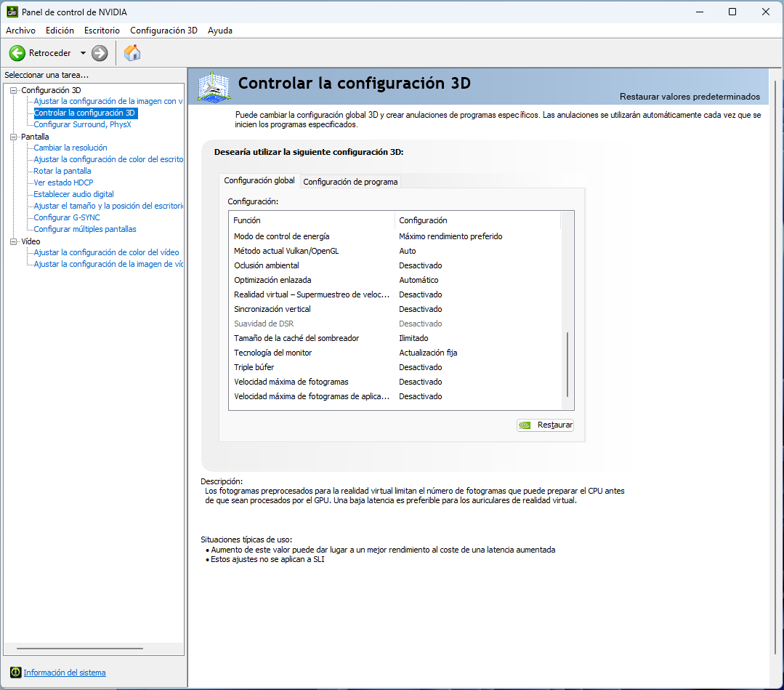Click the Ilimitado value
This screenshot has height=690, width=784.
[x=413, y=338]
